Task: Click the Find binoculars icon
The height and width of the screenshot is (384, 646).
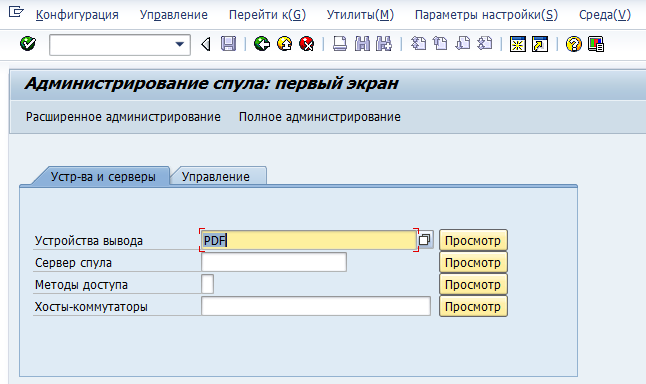Action: [x=362, y=44]
